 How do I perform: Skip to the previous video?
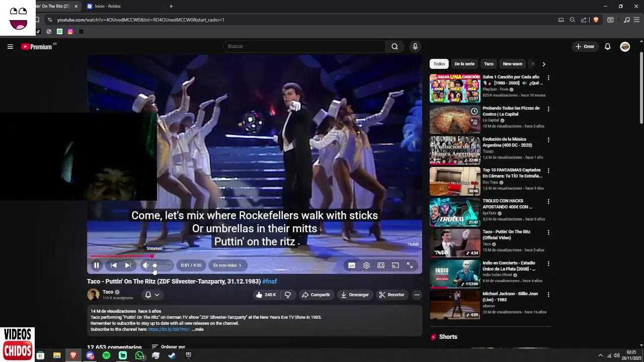click(114, 265)
